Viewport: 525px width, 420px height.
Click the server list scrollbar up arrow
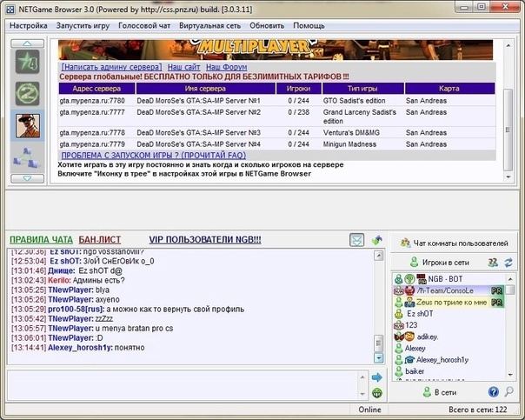[x=508, y=45]
